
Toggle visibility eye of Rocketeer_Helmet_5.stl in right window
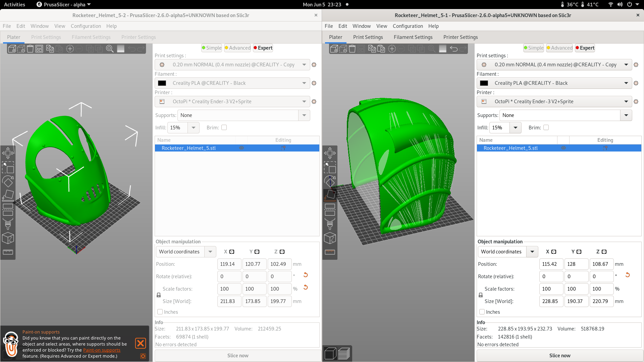(563, 148)
